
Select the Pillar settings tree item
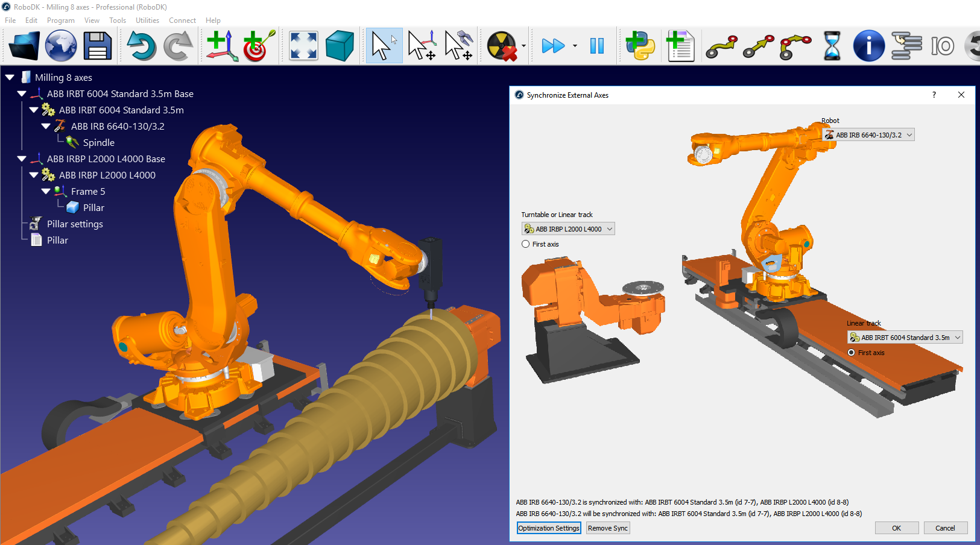[x=75, y=224]
